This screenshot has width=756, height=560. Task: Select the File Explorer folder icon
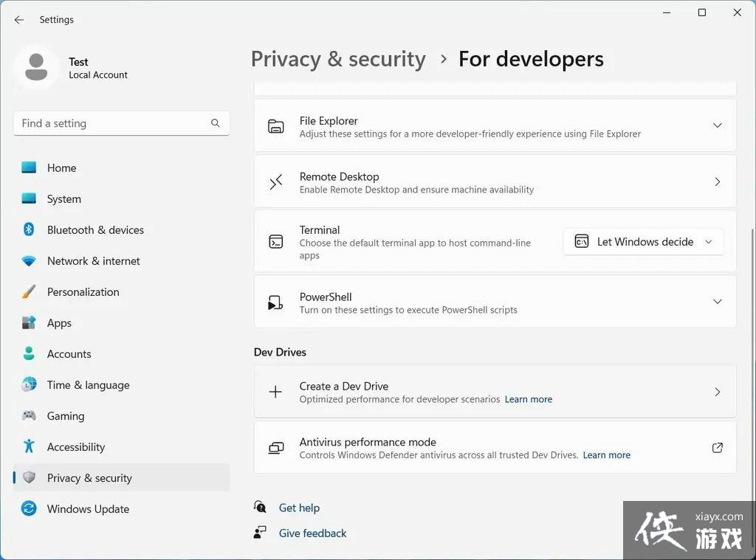(x=275, y=125)
